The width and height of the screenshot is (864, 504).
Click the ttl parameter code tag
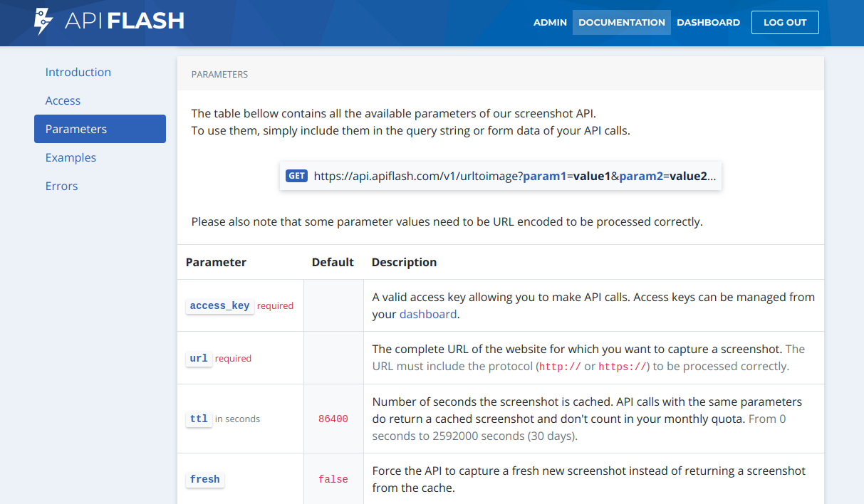pos(199,419)
